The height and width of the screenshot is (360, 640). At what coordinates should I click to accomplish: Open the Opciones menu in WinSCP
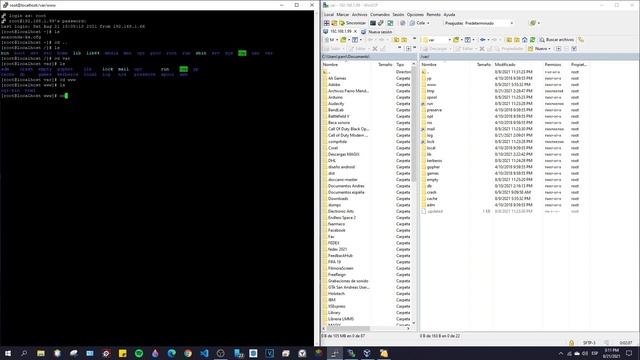tap(415, 15)
